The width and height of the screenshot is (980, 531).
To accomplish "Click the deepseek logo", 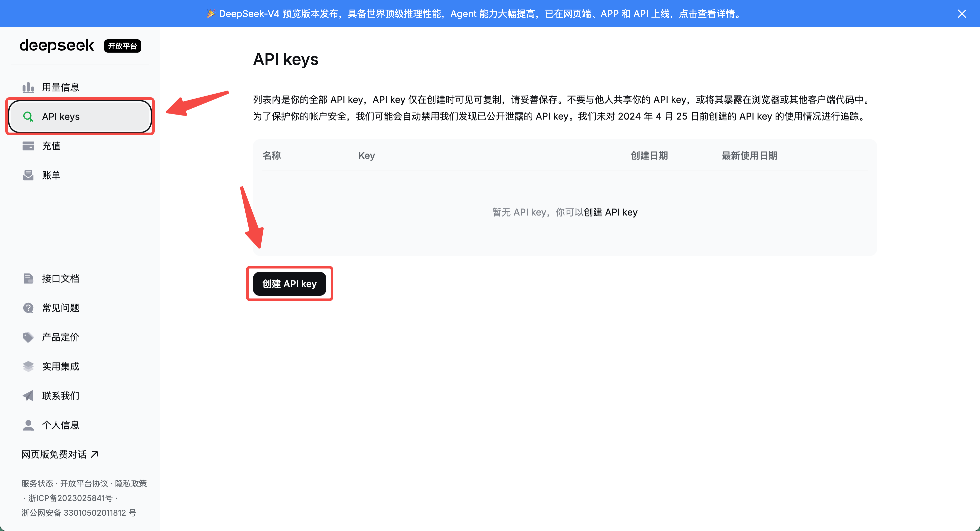I will click(57, 46).
